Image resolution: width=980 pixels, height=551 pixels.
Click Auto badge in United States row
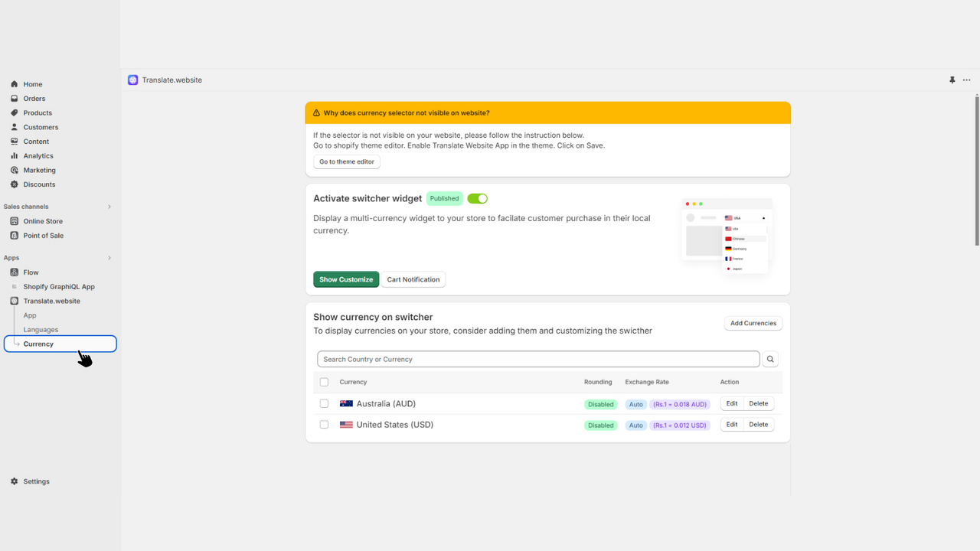click(636, 425)
